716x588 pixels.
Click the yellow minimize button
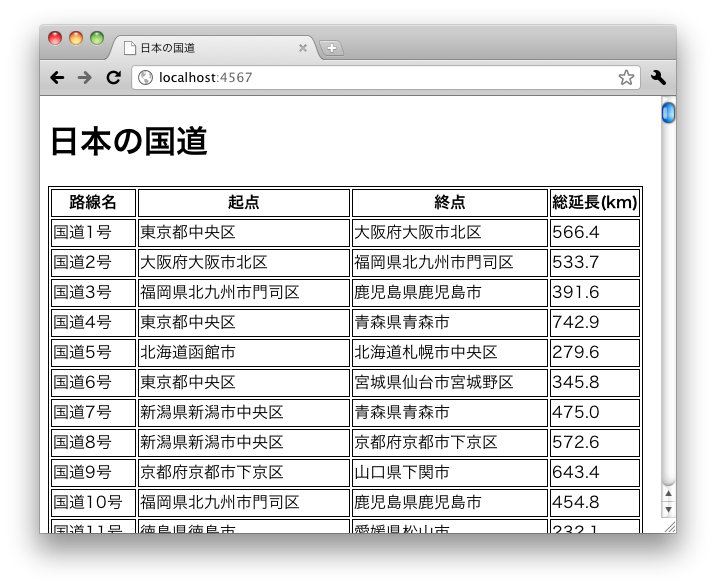76,38
